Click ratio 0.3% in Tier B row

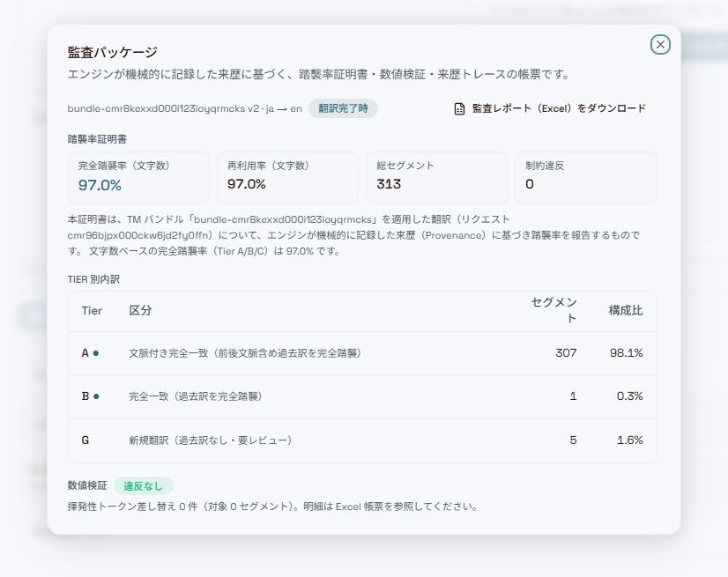point(629,396)
